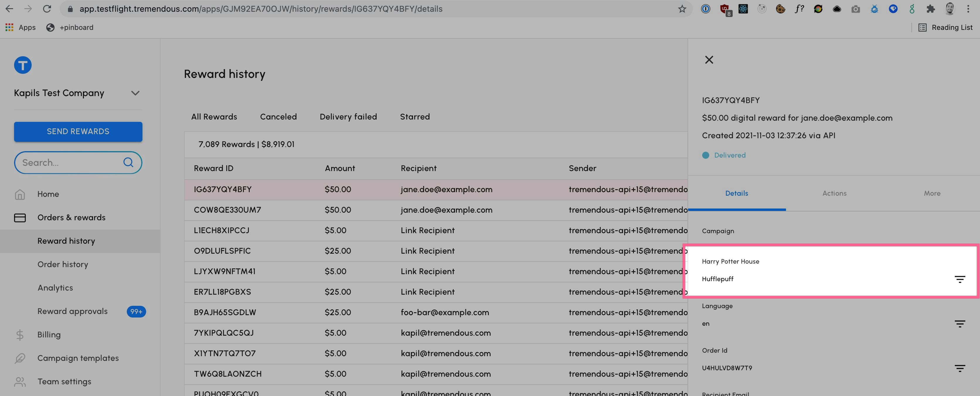980x396 pixels.
Task: Click the Tremendous T logo icon
Action: pos(23,65)
